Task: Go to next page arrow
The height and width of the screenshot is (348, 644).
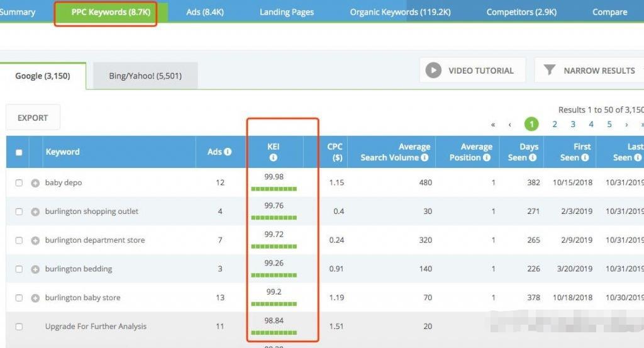Action: pos(626,125)
